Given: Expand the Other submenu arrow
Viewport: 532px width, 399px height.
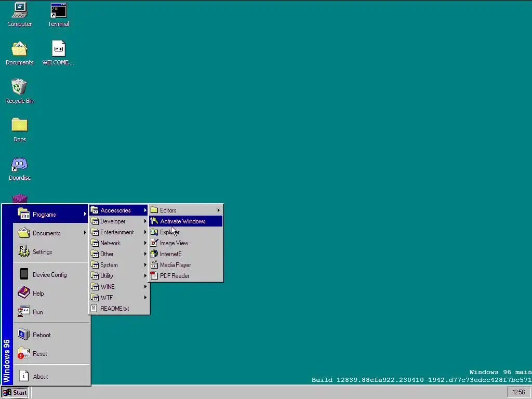Looking at the screenshot, I should [x=145, y=254].
